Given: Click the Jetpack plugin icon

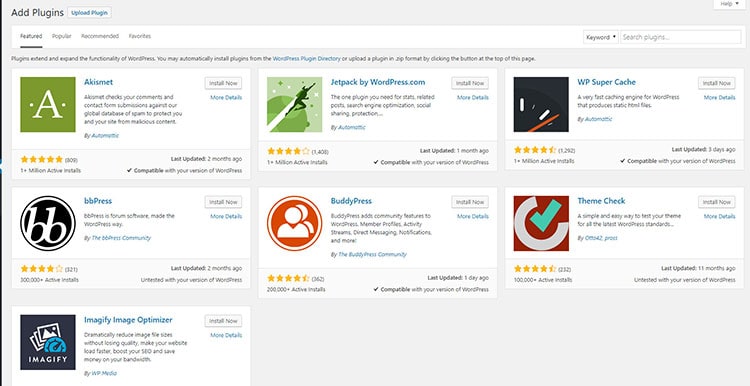Looking at the screenshot, I should 295,104.
